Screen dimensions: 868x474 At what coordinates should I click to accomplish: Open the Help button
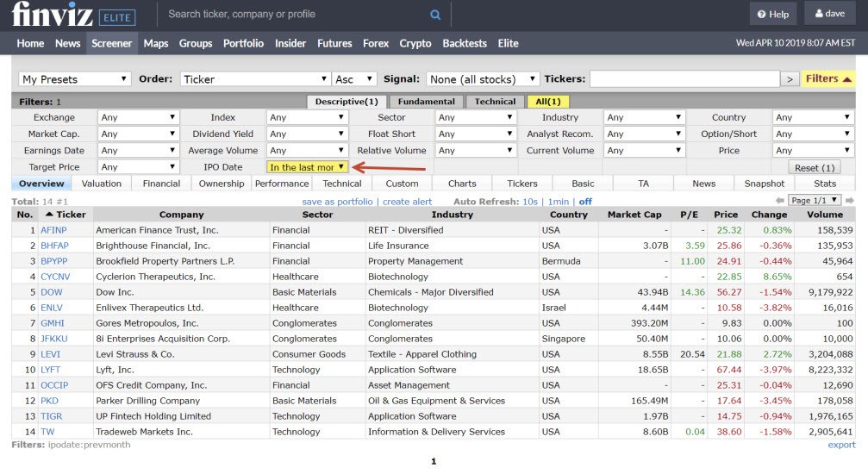pyautogui.click(x=773, y=14)
